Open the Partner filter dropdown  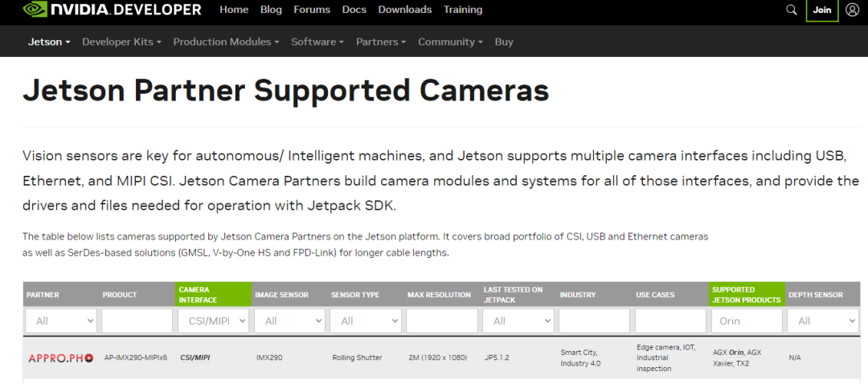tap(61, 321)
